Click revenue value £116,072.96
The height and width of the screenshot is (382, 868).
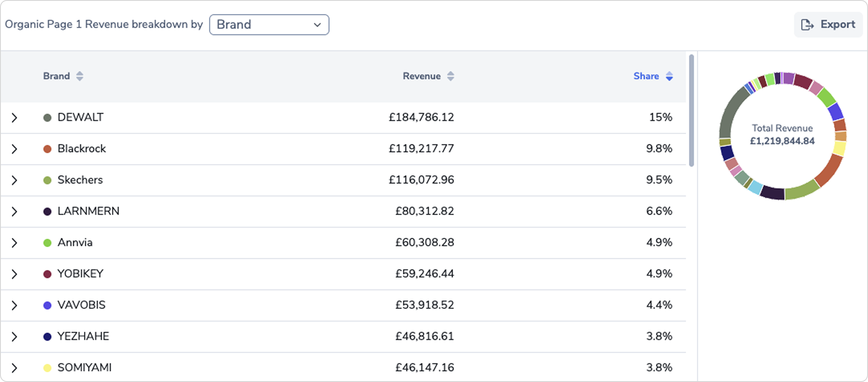click(421, 180)
